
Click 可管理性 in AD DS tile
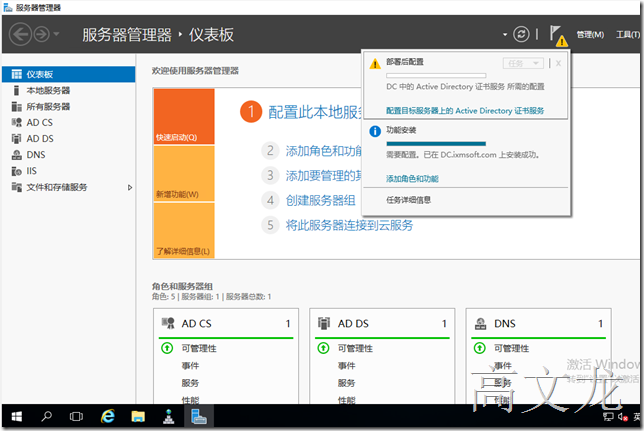355,348
